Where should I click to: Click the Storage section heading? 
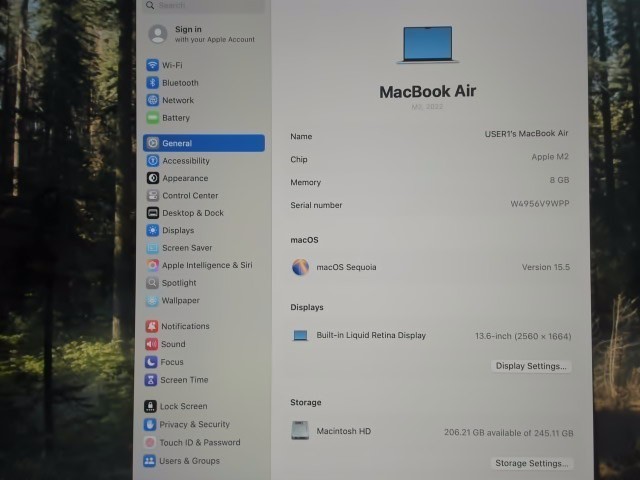[x=306, y=402]
